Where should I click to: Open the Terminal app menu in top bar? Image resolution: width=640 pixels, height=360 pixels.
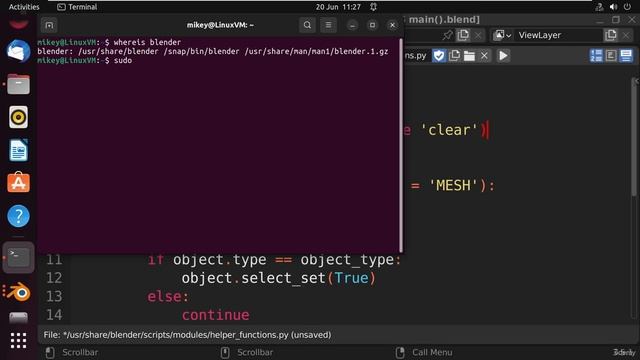point(77,7)
